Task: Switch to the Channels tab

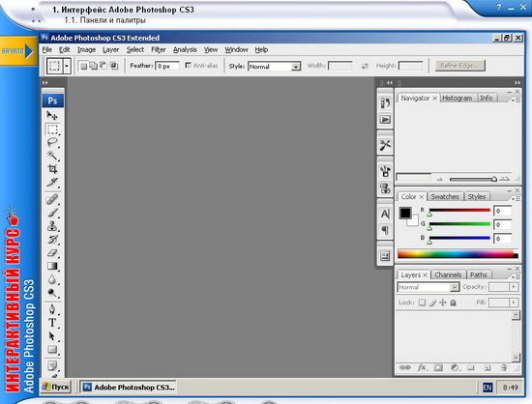Action: coord(448,274)
